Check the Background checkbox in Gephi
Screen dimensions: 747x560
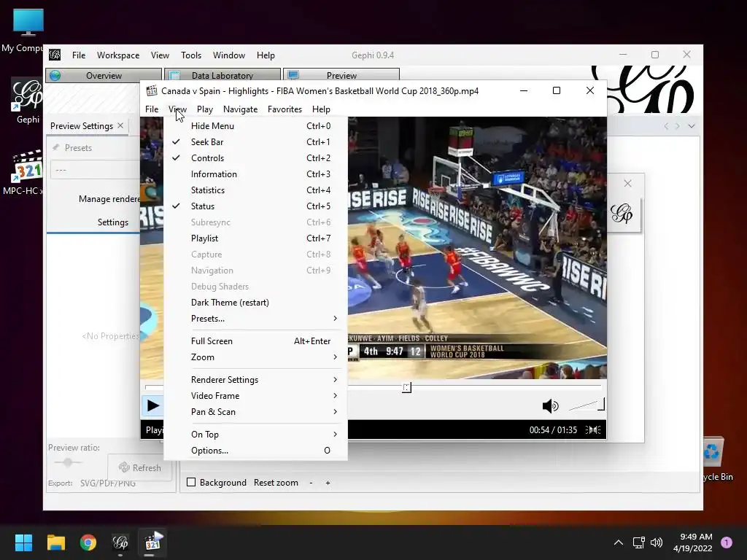click(191, 483)
